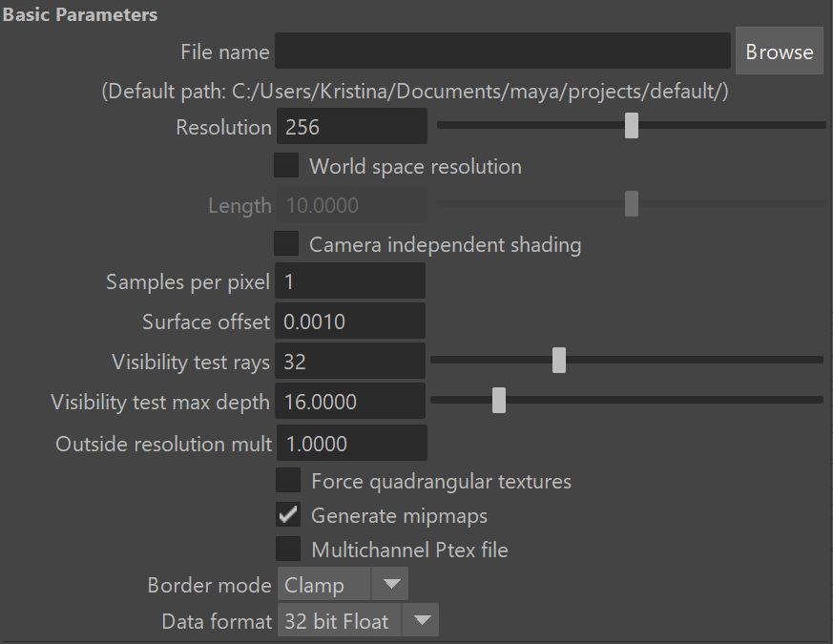The width and height of the screenshot is (833, 644).
Task: Click the Resolution value field
Action: click(x=352, y=127)
